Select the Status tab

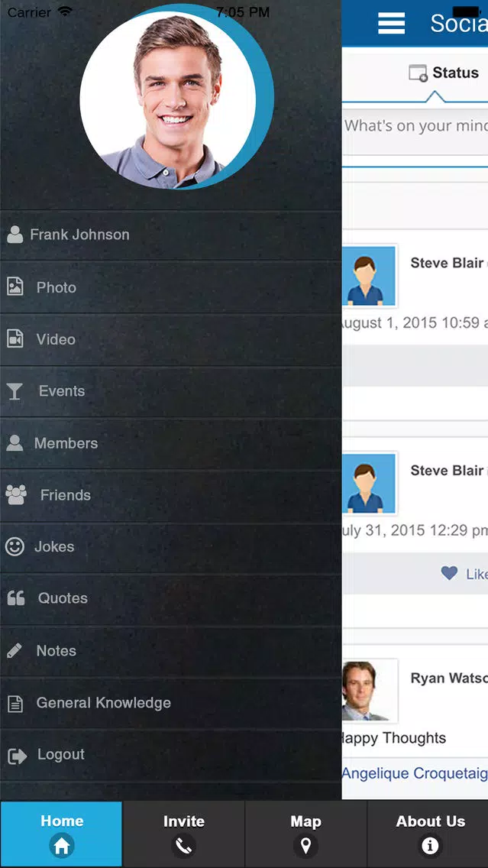click(x=443, y=73)
